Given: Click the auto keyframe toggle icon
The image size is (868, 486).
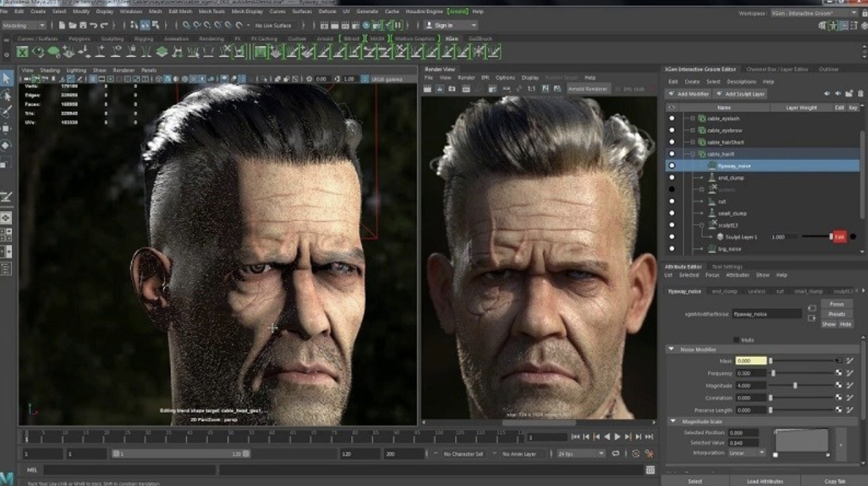Looking at the screenshot, I should (635, 454).
